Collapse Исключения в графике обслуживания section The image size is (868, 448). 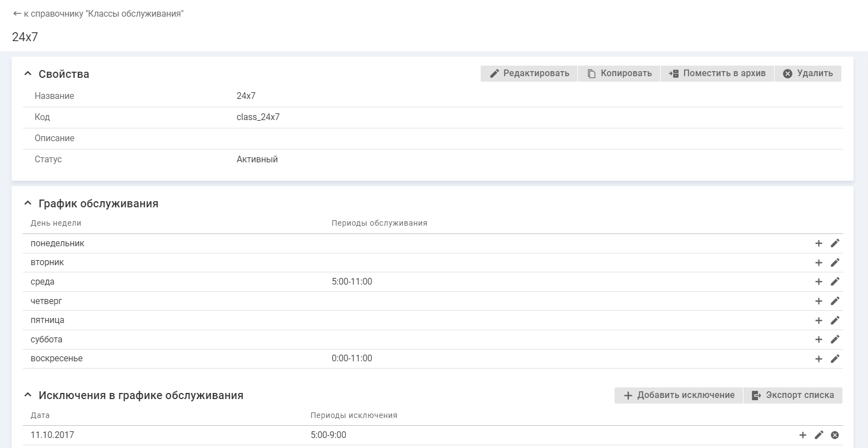[x=28, y=395]
